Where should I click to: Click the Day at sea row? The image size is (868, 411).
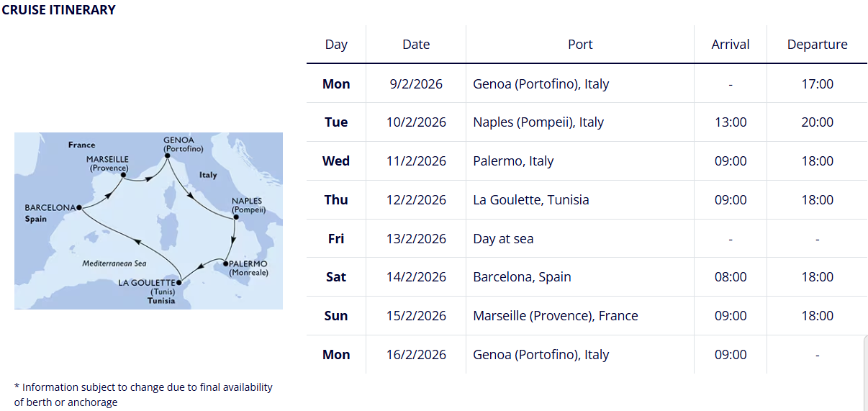(x=503, y=239)
